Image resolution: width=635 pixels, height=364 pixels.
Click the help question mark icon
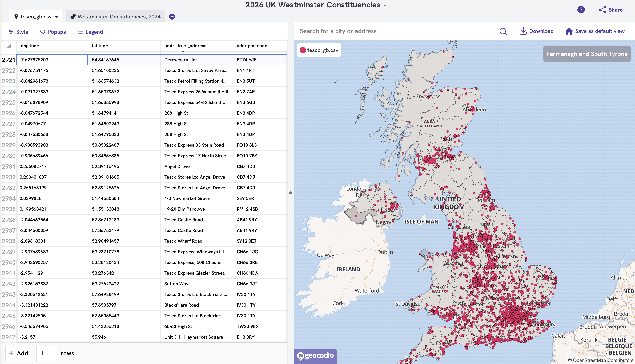[x=581, y=10]
